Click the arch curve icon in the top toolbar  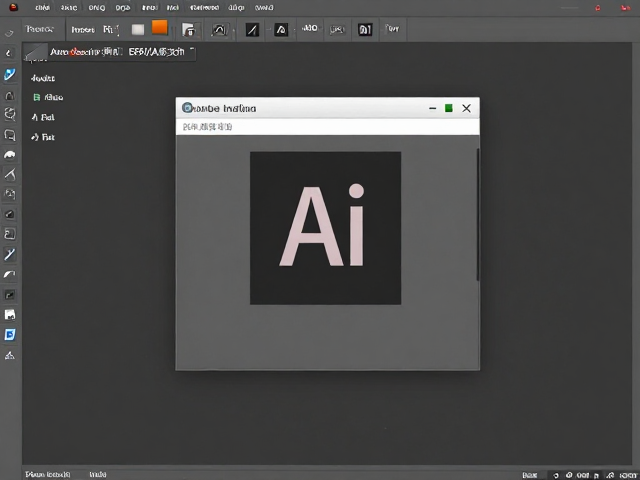(x=220, y=29)
